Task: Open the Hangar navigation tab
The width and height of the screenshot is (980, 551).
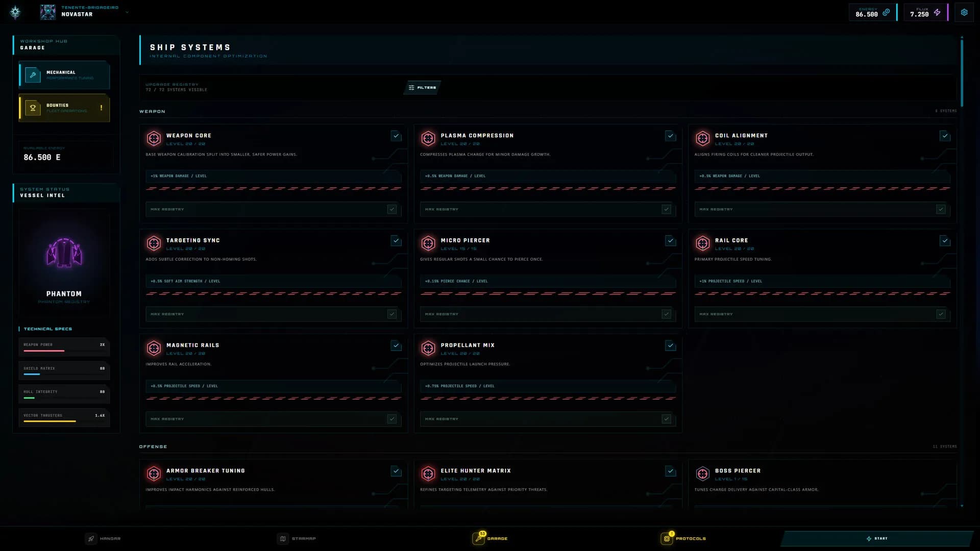Action: [103, 539]
